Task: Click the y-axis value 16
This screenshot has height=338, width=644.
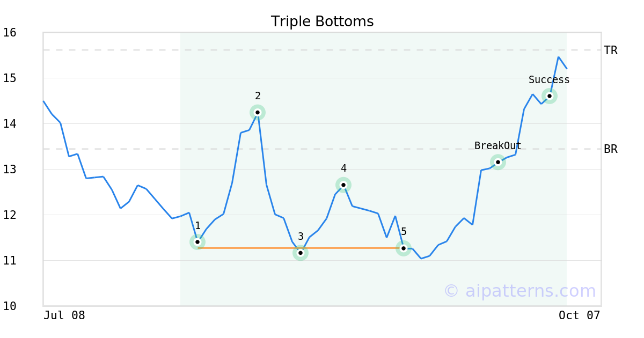Action: point(10,33)
